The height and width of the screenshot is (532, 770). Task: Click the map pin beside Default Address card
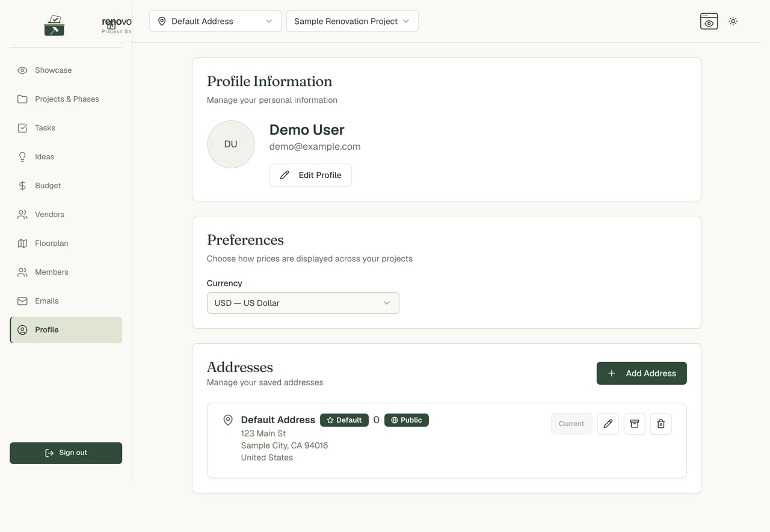point(228,420)
